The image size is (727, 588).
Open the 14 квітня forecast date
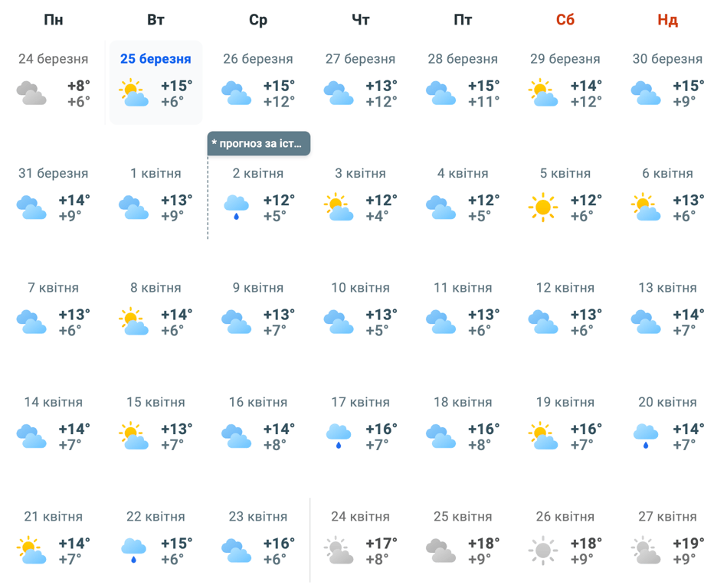click(54, 402)
